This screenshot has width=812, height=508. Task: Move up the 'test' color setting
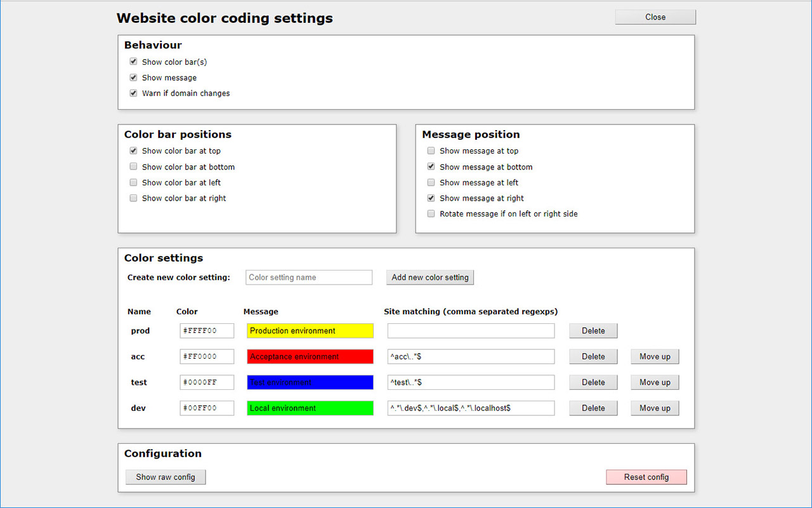coord(654,382)
